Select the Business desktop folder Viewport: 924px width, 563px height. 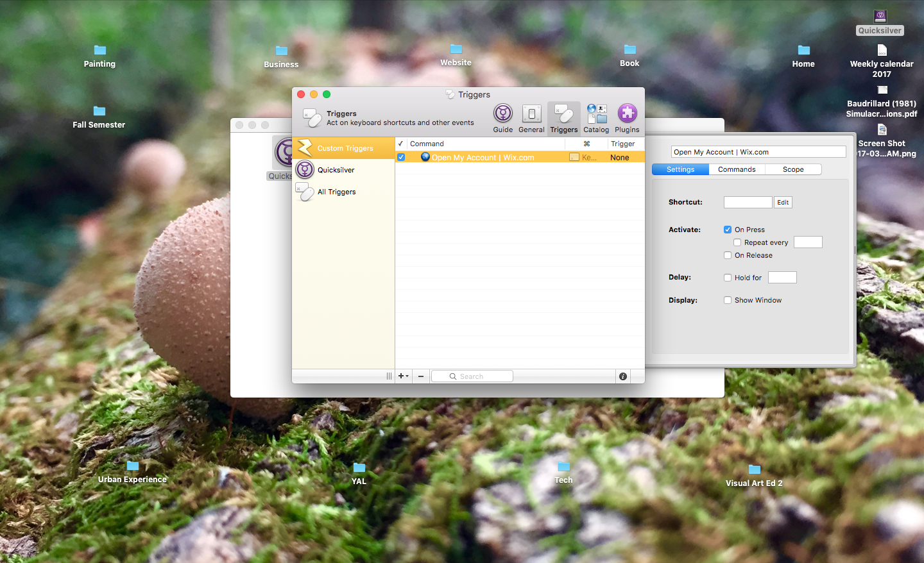point(281,57)
